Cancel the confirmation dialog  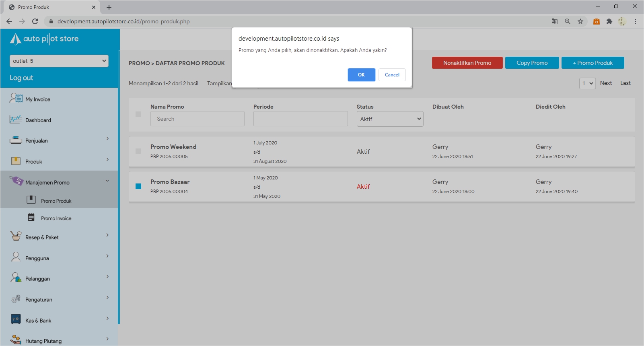tap(392, 75)
